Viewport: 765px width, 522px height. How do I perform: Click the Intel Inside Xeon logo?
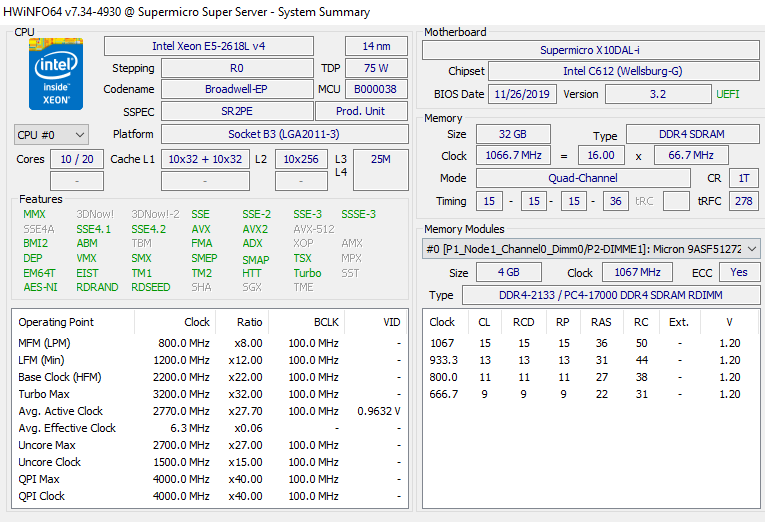pyautogui.click(x=56, y=74)
